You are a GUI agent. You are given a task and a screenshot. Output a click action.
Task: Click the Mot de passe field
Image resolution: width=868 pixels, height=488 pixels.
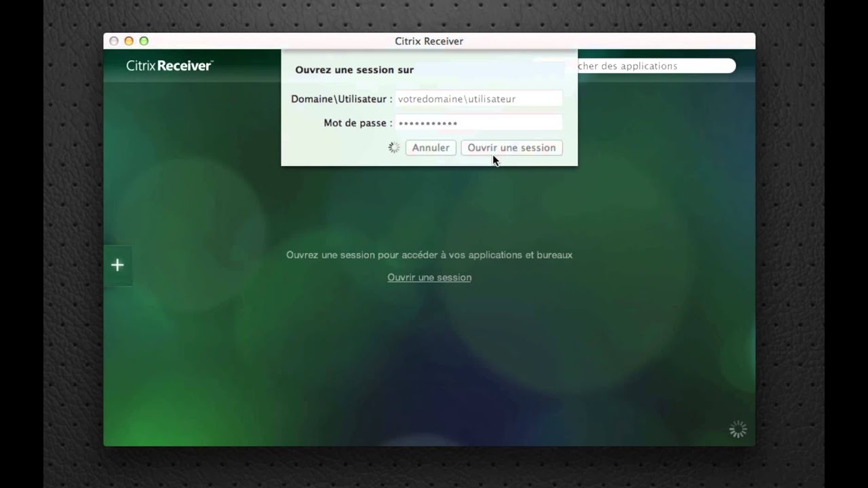(479, 123)
